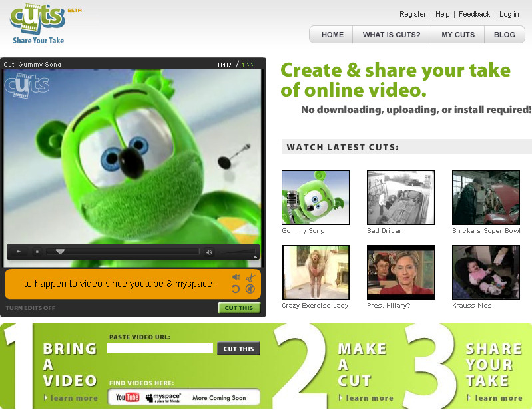Click the loop arrow icon in caption panel
The image size is (532, 410).
pyautogui.click(x=236, y=289)
